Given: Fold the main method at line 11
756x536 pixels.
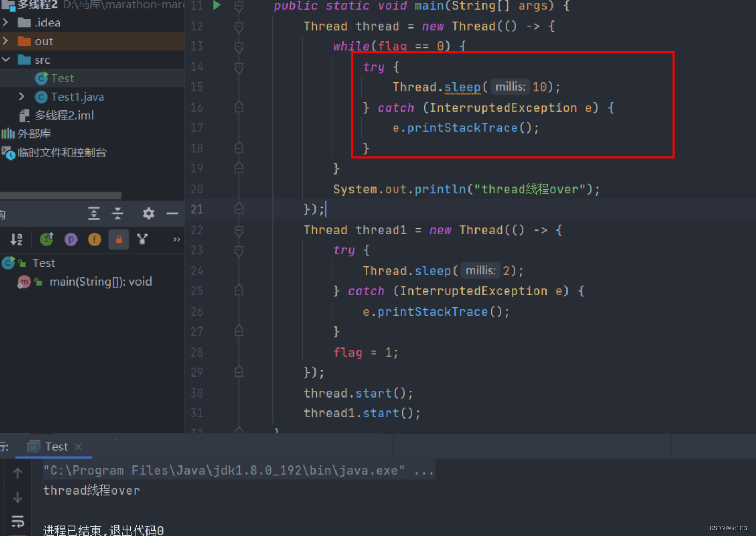Looking at the screenshot, I should 239,6.
